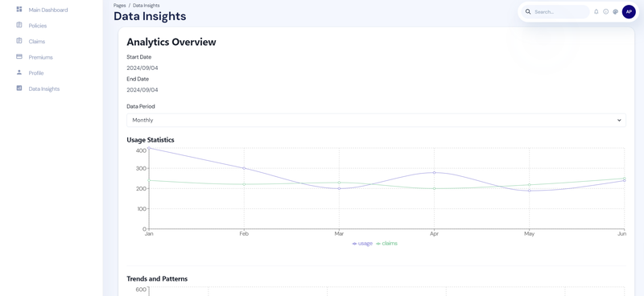Click the Data Period dropdown chevron arrow
The image size is (644, 296).
[619, 121]
